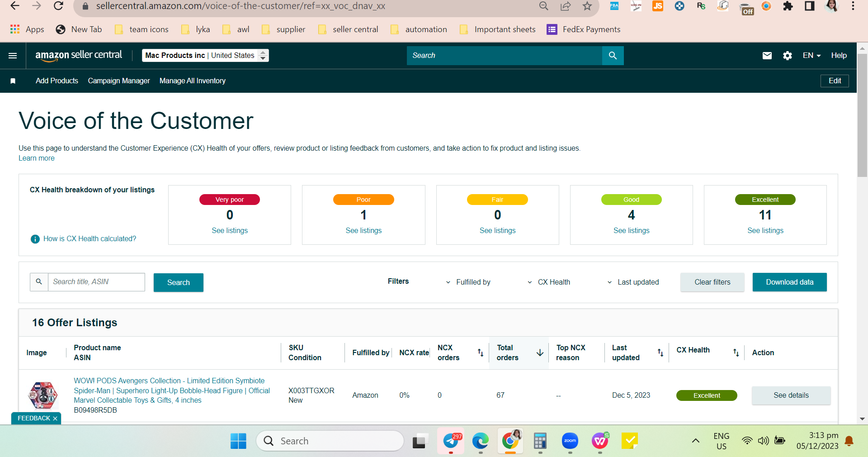The height and width of the screenshot is (457, 868).
Task: Click See details for WOW! PODS listing
Action: tap(791, 395)
